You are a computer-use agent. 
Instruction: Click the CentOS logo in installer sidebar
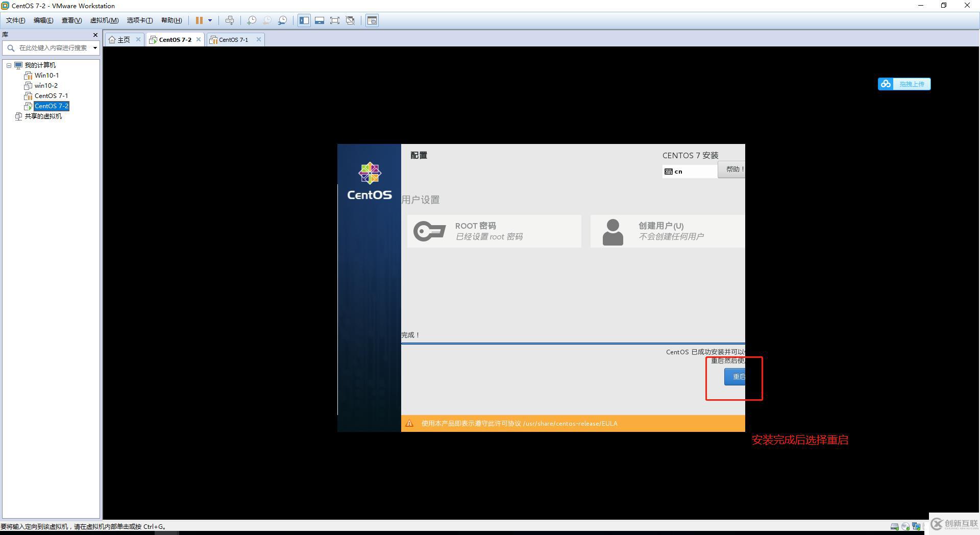[x=370, y=181]
